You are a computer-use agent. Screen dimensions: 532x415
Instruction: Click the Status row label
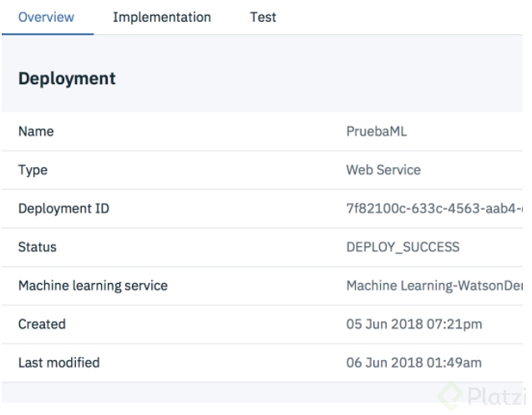38,247
